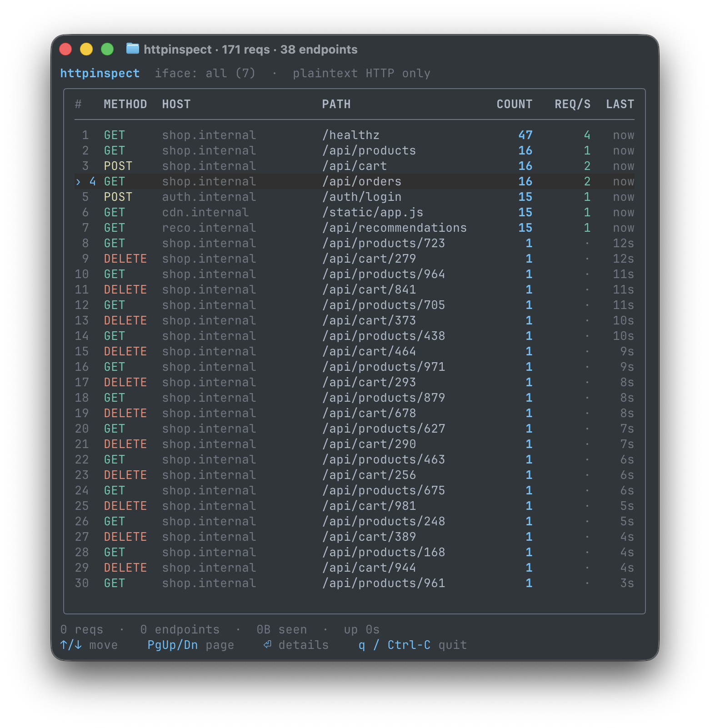Click the httpinspect label in header
The width and height of the screenshot is (710, 728).
100,73
